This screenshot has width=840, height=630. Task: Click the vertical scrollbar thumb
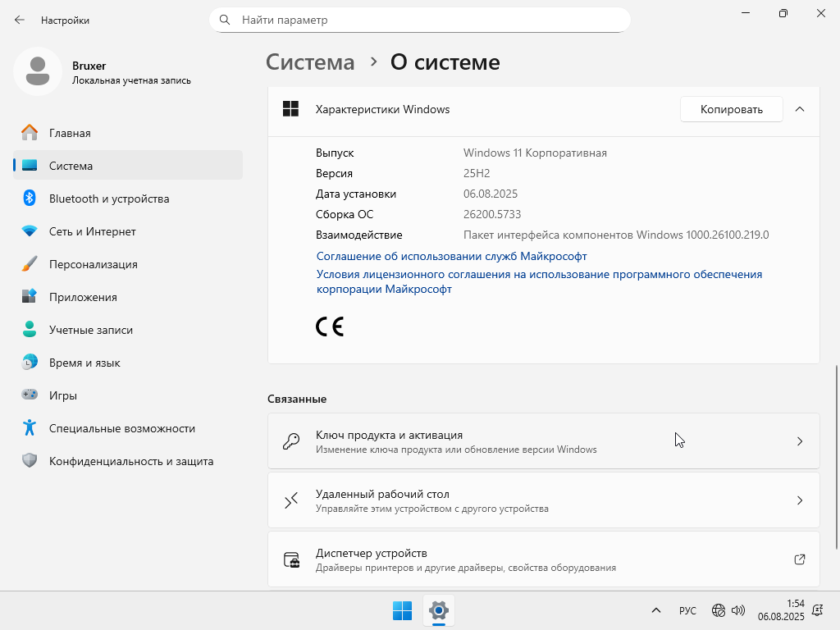click(836, 457)
